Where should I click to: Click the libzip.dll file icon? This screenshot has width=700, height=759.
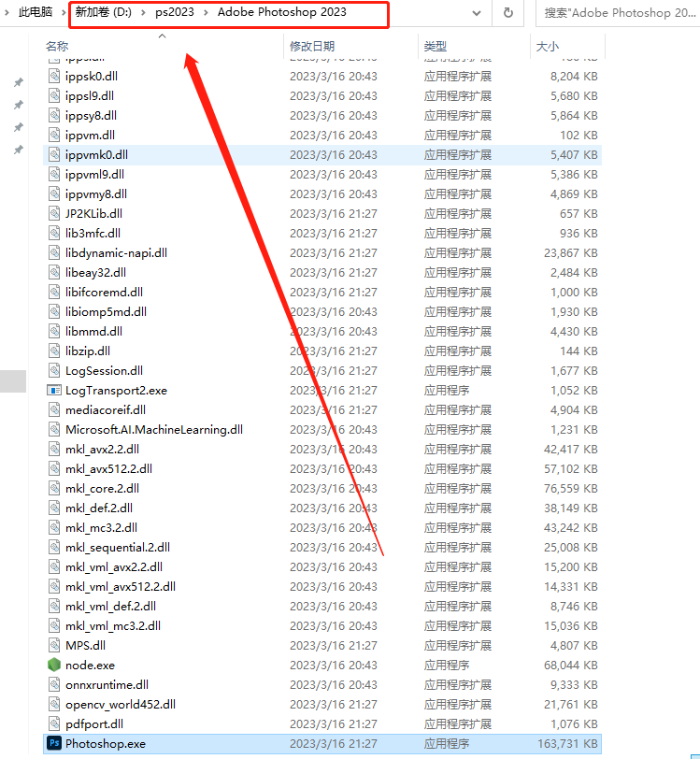53,351
